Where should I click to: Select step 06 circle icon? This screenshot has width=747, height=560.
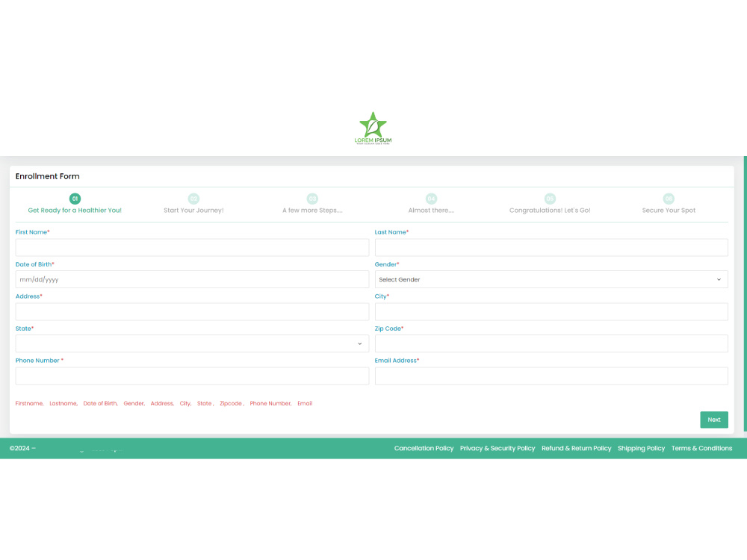tap(669, 199)
